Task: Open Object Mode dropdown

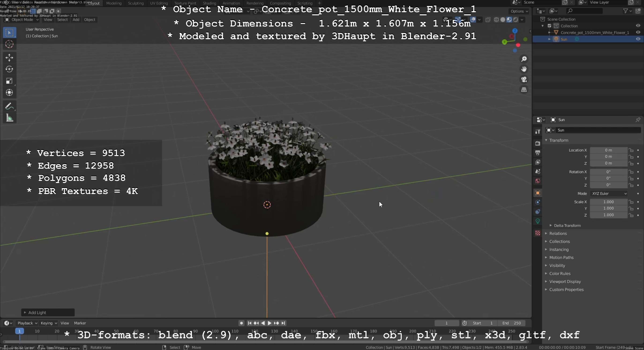Action: tap(22, 20)
